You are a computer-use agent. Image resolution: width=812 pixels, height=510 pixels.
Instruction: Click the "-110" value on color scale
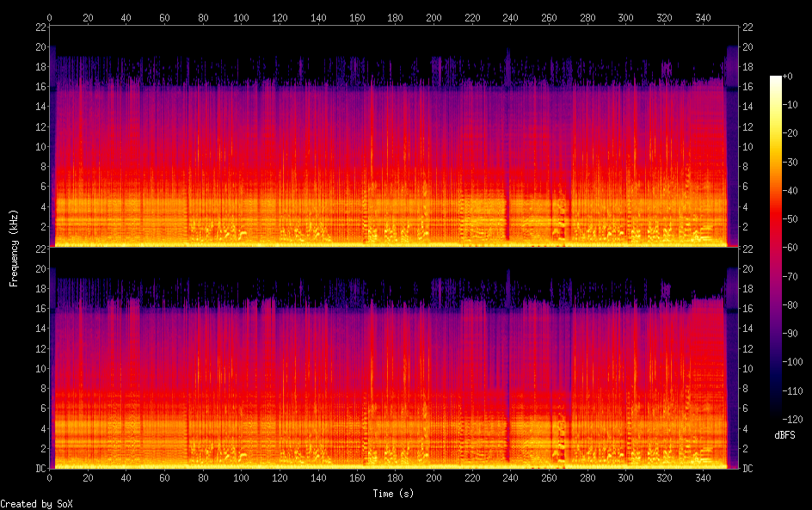point(792,391)
